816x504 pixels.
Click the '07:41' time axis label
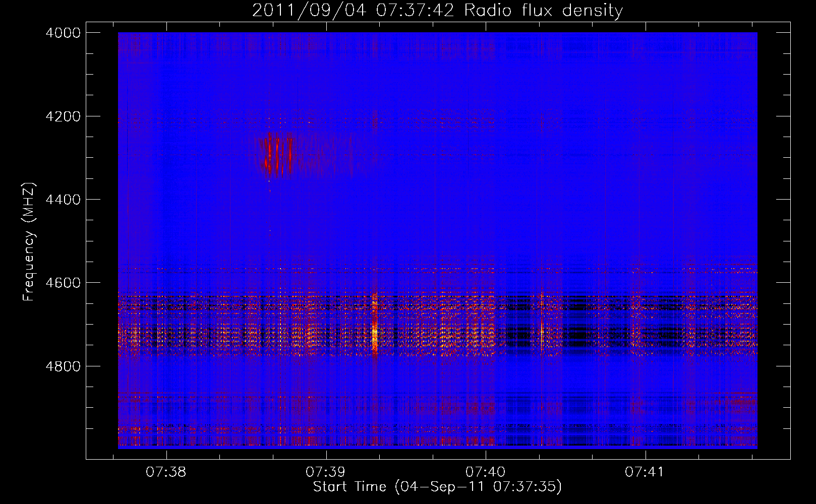[645, 472]
